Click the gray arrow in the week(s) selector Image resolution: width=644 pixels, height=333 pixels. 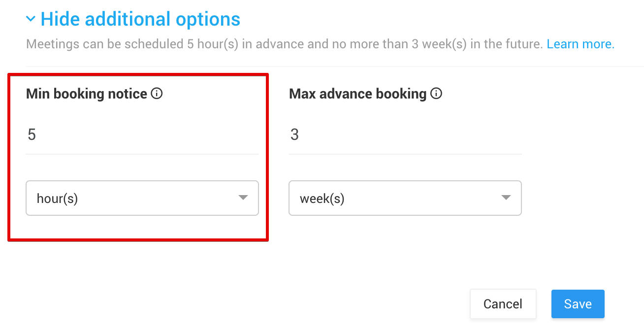point(506,198)
